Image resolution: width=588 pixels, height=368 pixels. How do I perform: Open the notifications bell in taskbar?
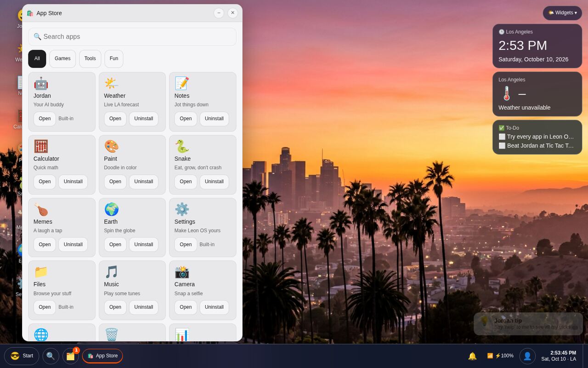472,356
